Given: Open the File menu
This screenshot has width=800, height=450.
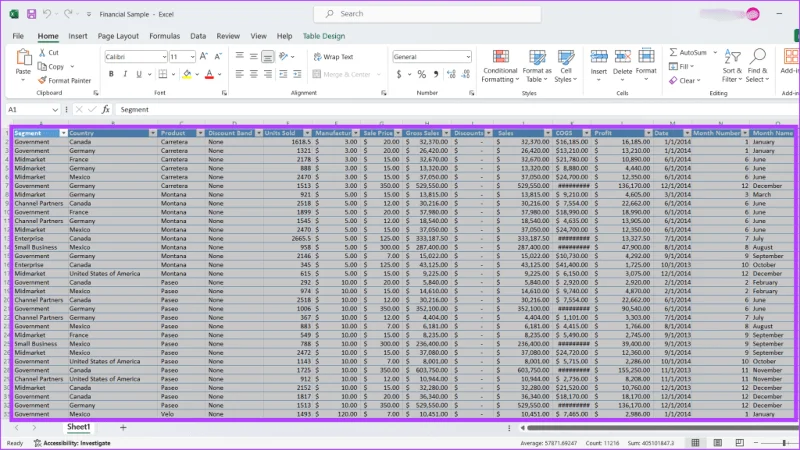Looking at the screenshot, I should point(18,36).
